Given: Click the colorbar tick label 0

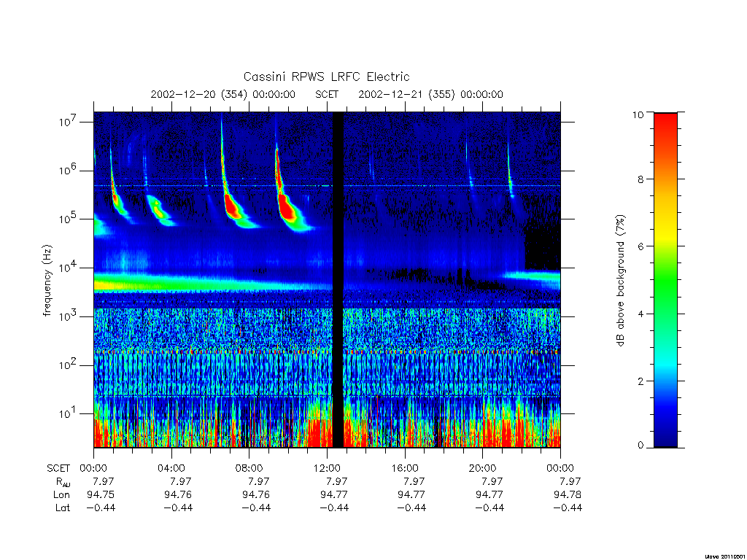Looking at the screenshot, I should (640, 446).
